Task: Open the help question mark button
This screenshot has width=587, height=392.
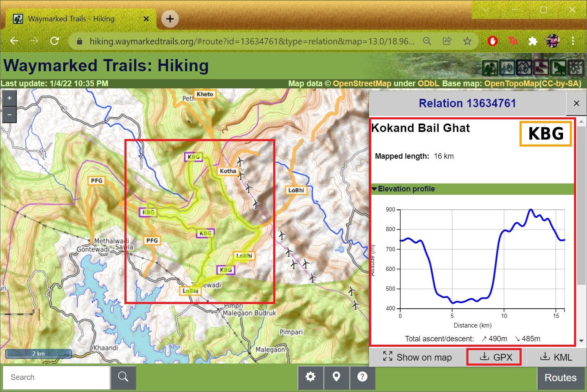Action: click(x=362, y=377)
